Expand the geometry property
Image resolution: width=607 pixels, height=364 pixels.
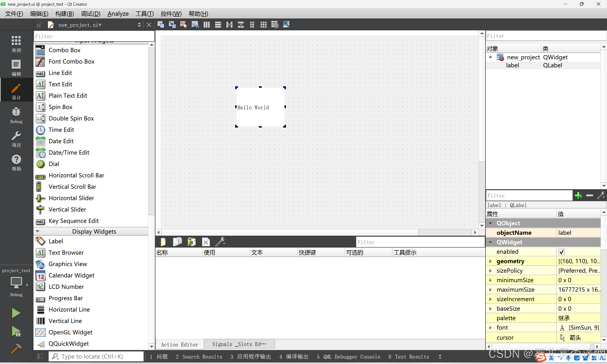490,261
